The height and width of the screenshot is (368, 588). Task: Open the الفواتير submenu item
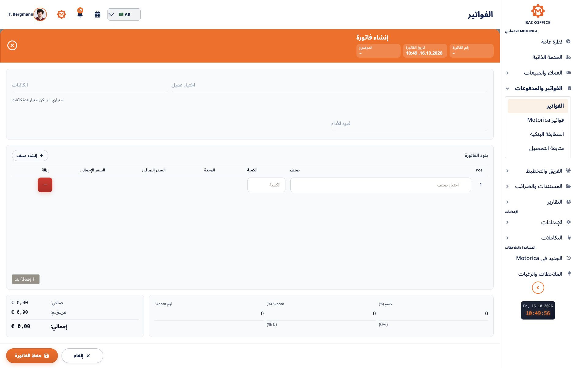538,106
